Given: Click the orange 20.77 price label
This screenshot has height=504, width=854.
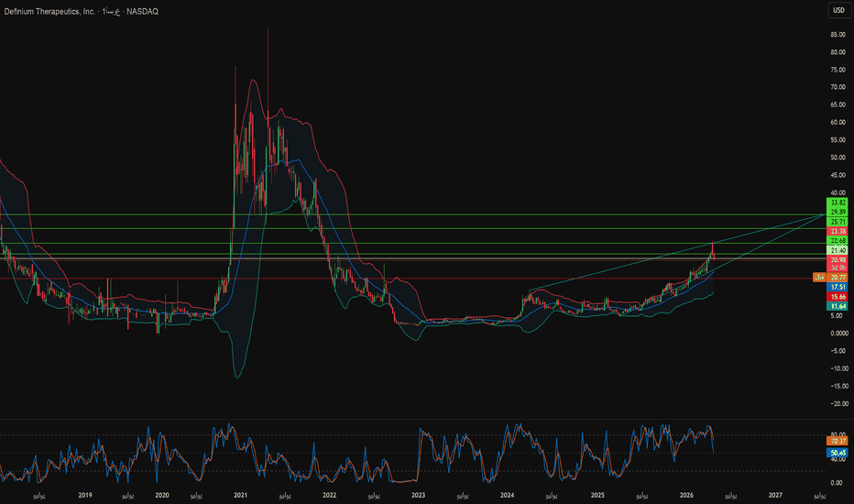Looking at the screenshot, I should [x=838, y=278].
